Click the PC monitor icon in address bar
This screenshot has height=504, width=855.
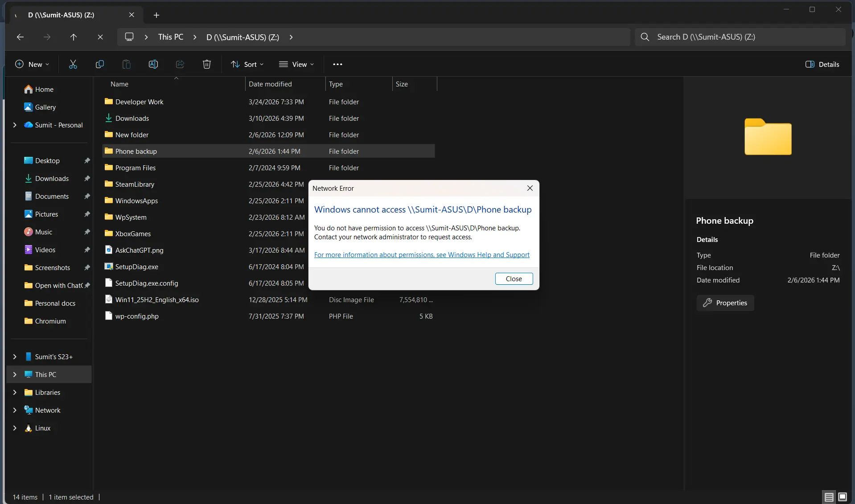129,37
